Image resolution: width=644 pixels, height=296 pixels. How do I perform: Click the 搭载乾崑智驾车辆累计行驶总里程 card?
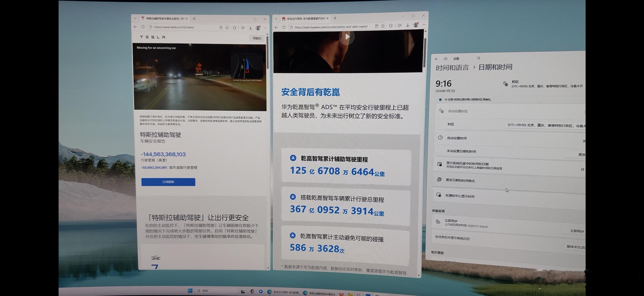tap(346, 206)
